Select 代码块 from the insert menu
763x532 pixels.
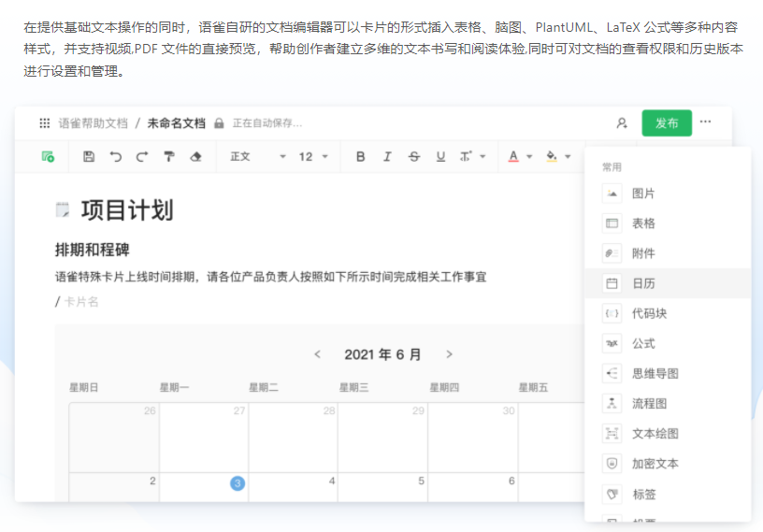[668, 313]
